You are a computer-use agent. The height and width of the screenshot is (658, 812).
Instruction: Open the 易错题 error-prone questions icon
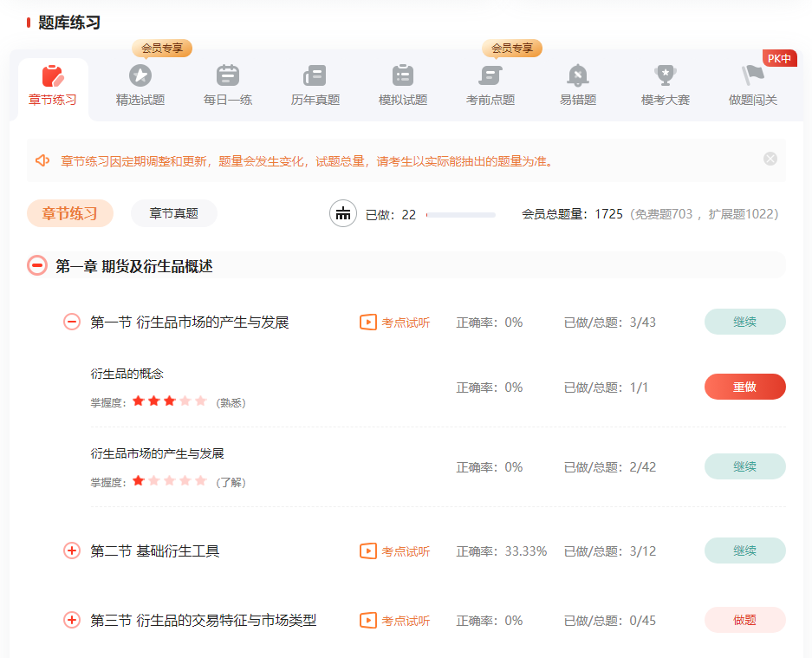tap(577, 82)
